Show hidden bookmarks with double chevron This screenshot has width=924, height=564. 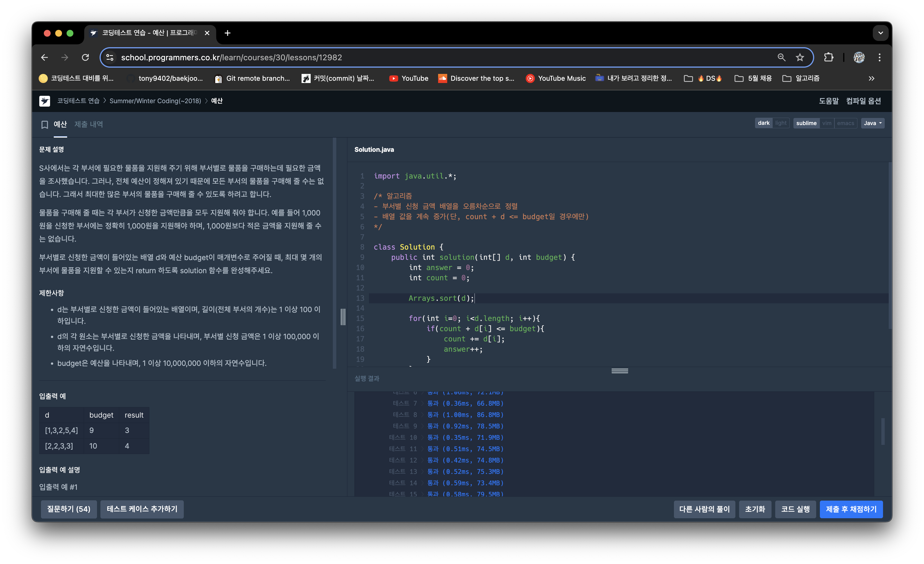(x=871, y=78)
